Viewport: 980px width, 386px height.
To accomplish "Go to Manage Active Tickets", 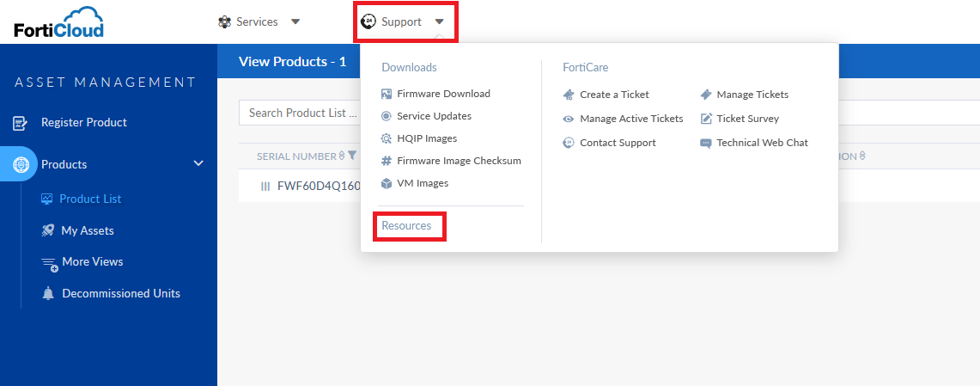I will (631, 119).
